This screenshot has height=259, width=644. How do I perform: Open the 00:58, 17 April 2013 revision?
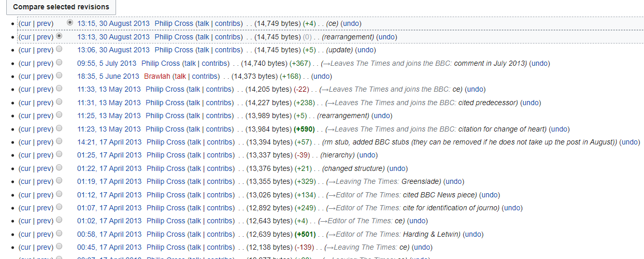tap(109, 234)
